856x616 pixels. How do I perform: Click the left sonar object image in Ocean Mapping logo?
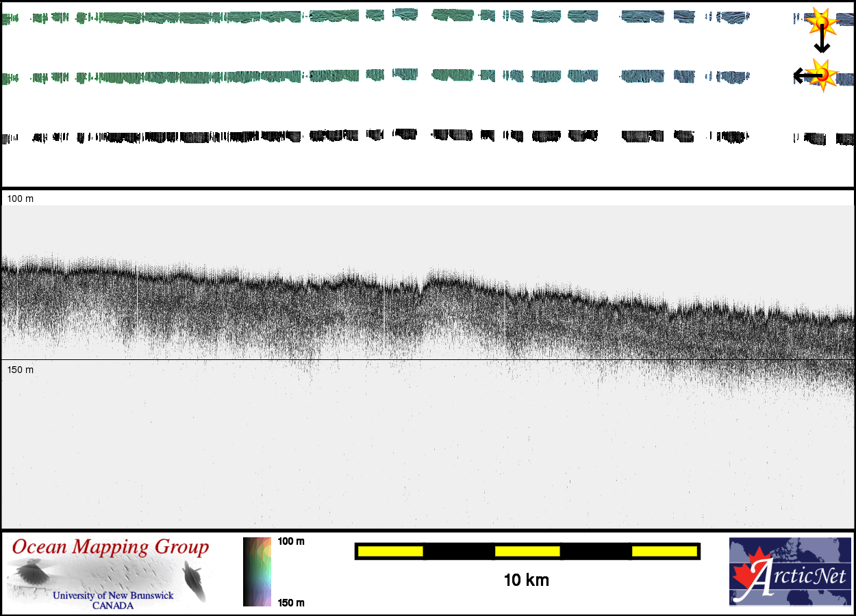(x=29, y=573)
